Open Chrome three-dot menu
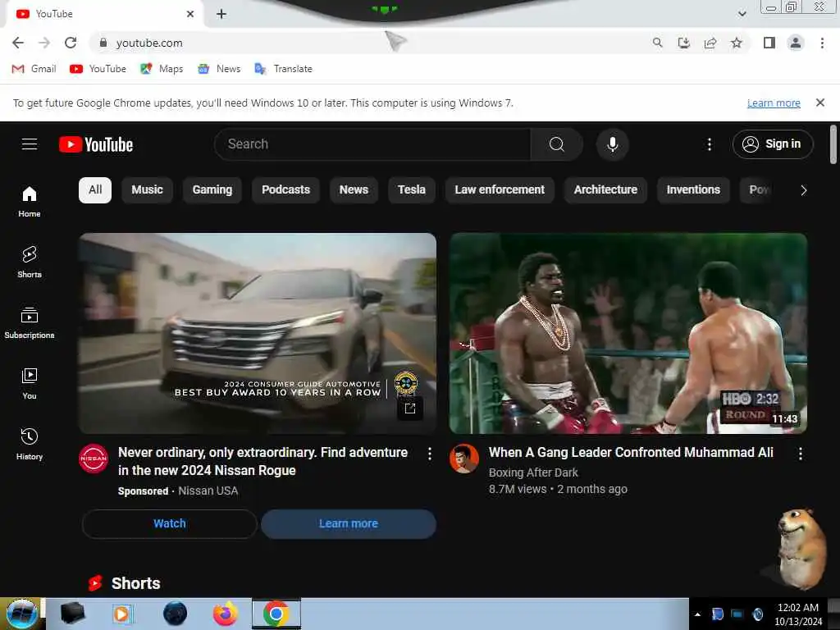This screenshot has width=840, height=630. coord(822,43)
